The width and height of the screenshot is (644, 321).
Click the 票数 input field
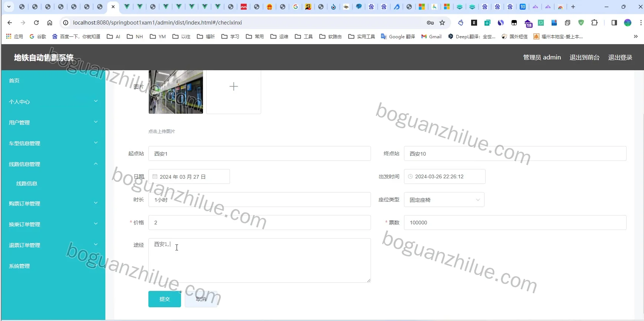coord(515,223)
